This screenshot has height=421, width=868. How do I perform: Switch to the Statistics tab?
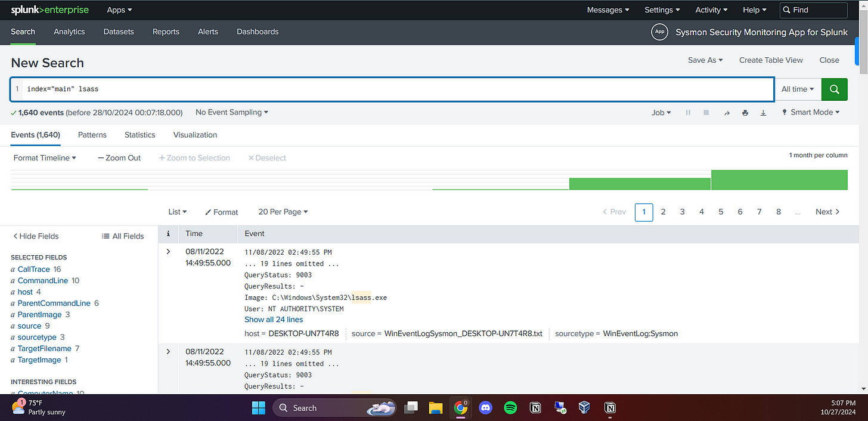(140, 135)
